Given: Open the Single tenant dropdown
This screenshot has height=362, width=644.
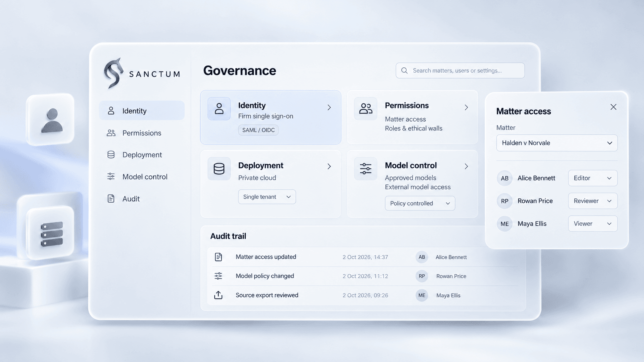Looking at the screenshot, I should 267,197.
